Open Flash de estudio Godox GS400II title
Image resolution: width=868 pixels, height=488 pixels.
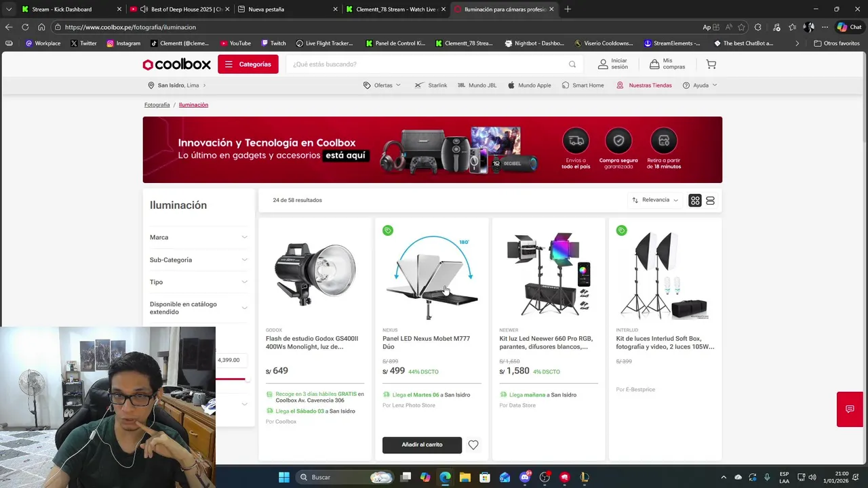312,343
